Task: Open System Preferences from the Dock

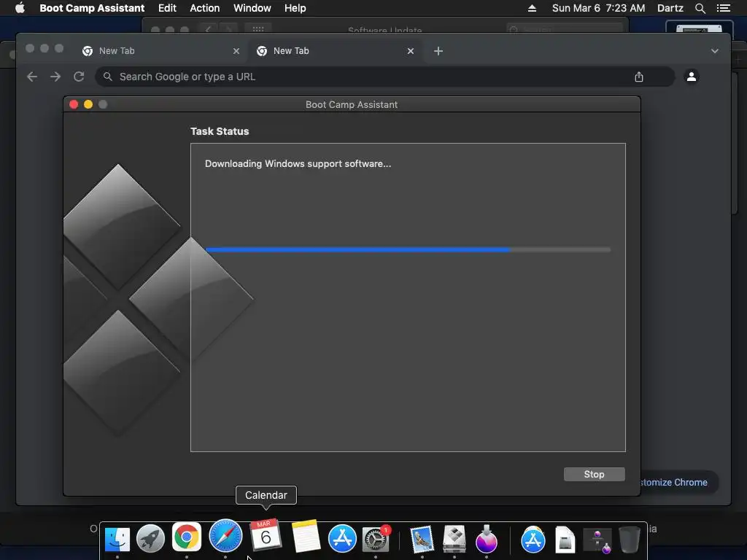Action: (376, 539)
